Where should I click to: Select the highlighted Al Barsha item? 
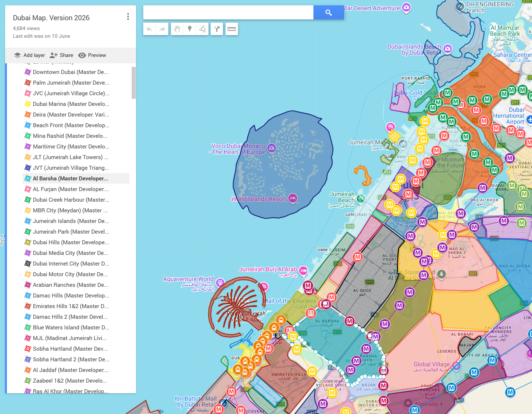point(76,179)
